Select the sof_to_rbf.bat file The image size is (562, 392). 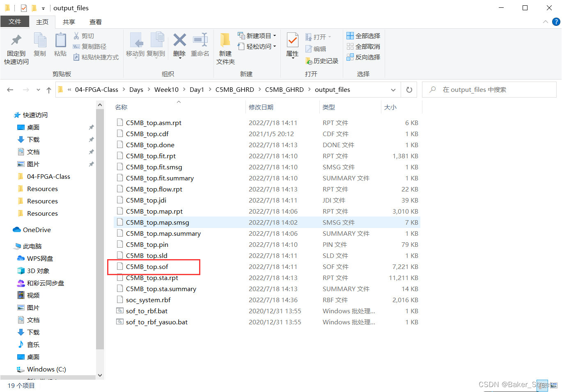pyautogui.click(x=147, y=311)
